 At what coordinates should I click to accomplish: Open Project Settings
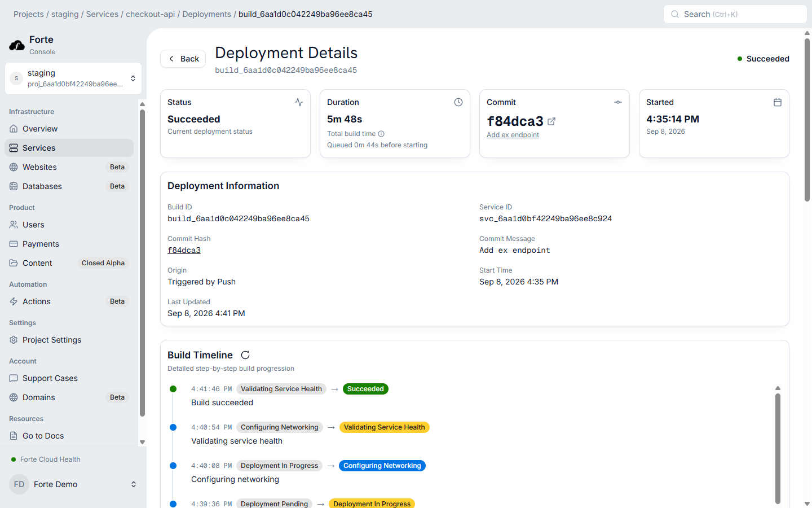tap(69, 340)
